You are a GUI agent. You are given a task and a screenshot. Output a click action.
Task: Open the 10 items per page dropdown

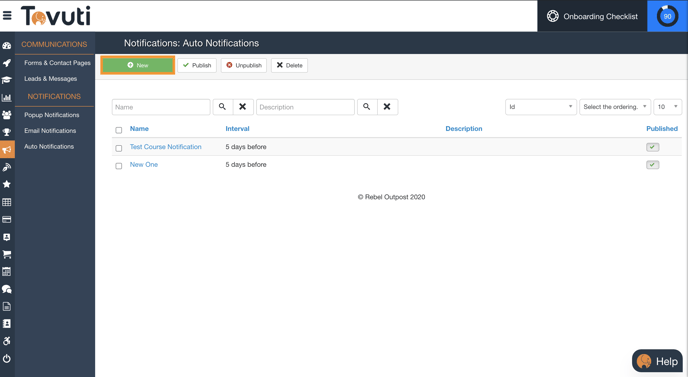667,107
